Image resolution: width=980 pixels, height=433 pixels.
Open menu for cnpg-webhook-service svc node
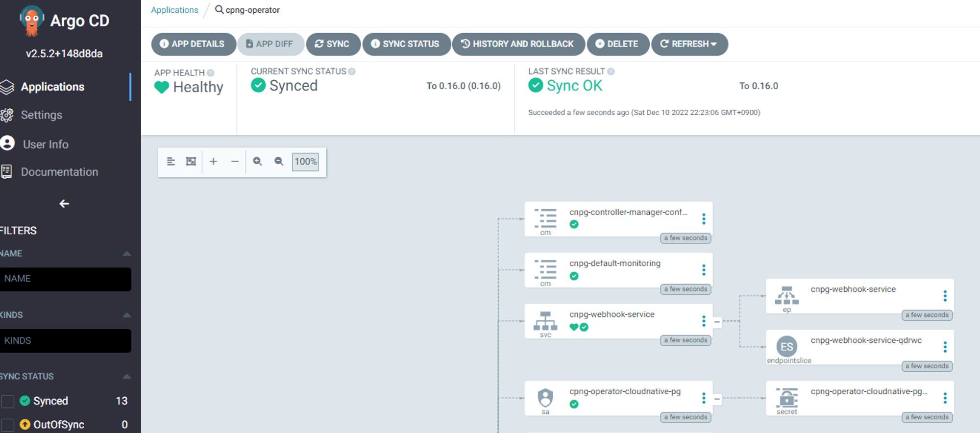coord(704,321)
